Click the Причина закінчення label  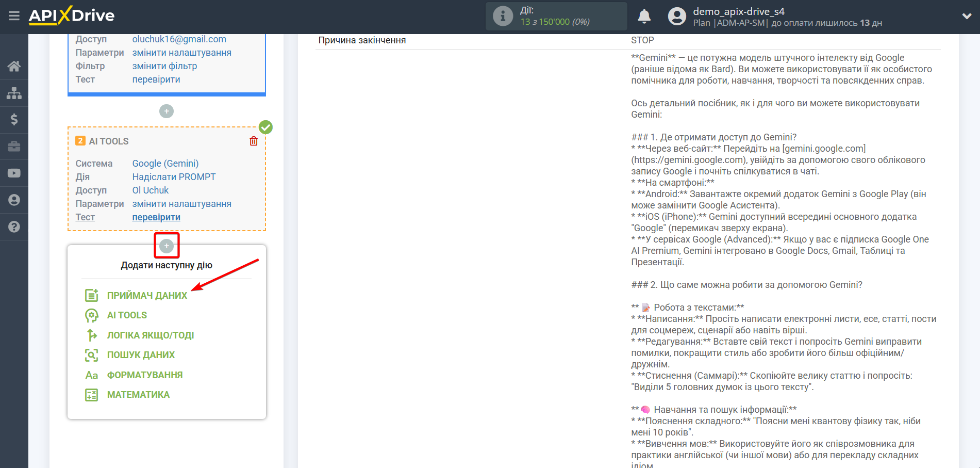pyautogui.click(x=362, y=40)
